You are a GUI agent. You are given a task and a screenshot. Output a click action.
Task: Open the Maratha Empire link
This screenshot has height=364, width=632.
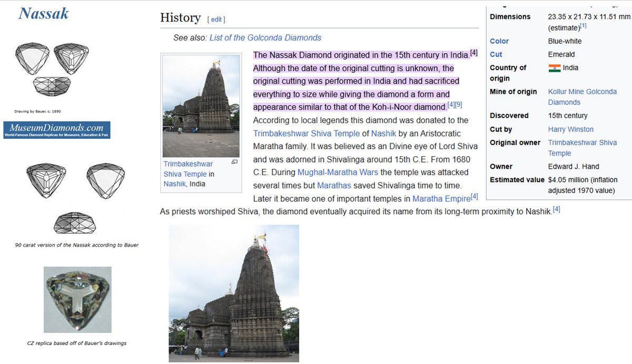[x=441, y=198]
